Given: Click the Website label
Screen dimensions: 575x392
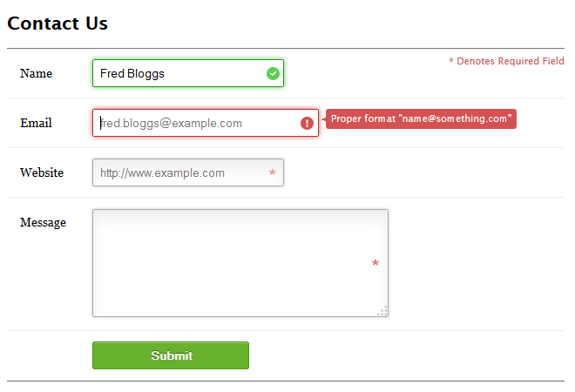Looking at the screenshot, I should click(x=42, y=172).
